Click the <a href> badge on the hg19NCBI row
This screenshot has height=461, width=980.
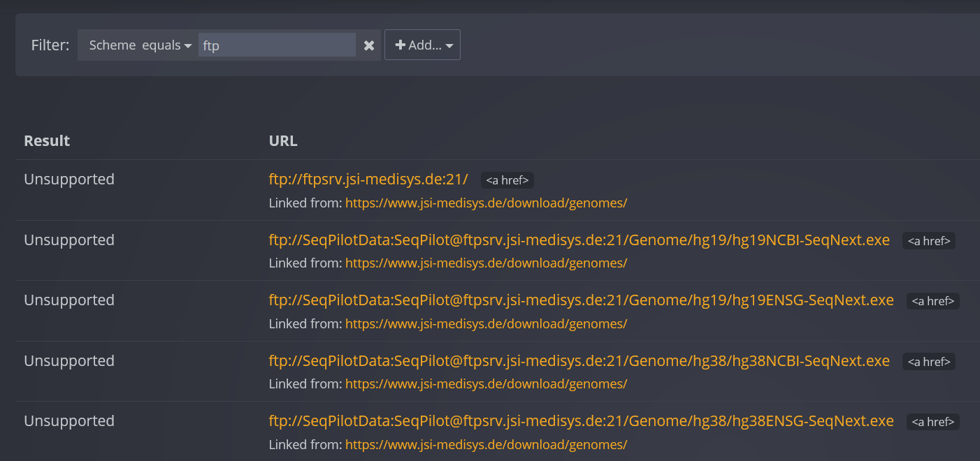point(928,240)
